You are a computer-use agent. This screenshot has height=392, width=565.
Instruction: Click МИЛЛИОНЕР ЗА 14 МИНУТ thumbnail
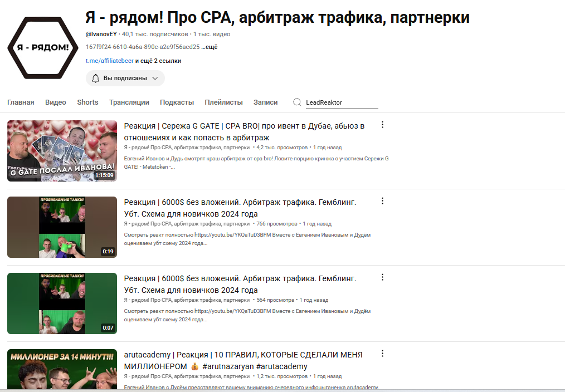click(x=62, y=369)
